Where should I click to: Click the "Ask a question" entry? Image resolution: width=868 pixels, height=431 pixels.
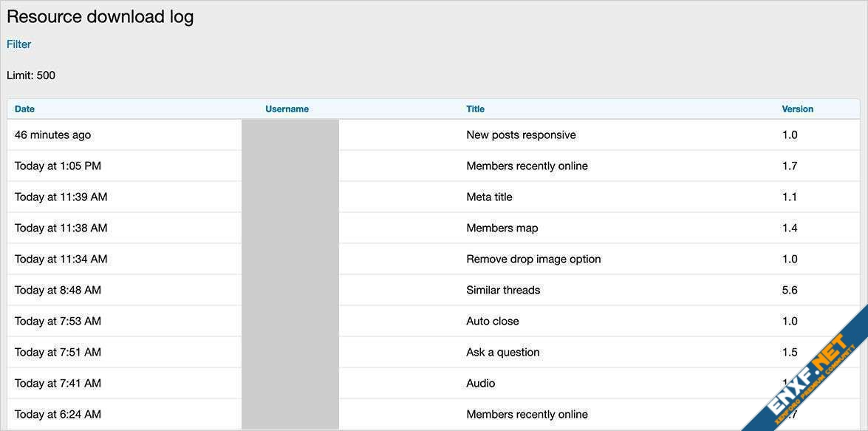pos(502,353)
